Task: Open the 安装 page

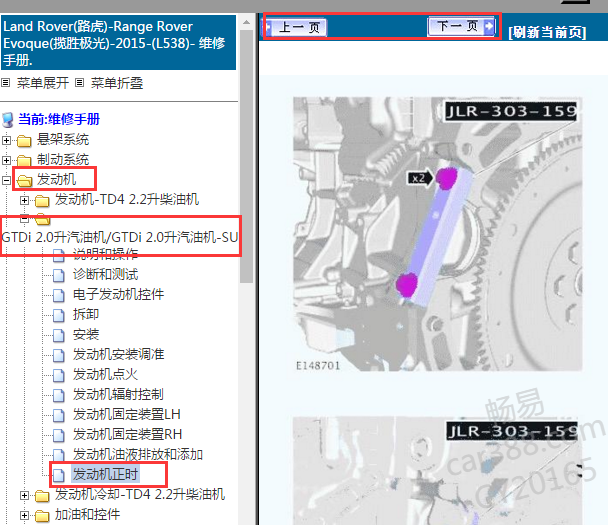Action: pos(86,334)
